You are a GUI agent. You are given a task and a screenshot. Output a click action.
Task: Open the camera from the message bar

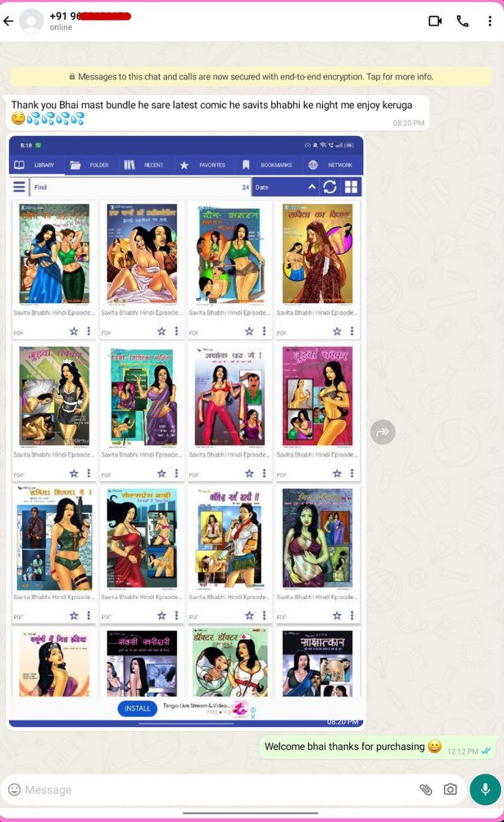pos(450,789)
